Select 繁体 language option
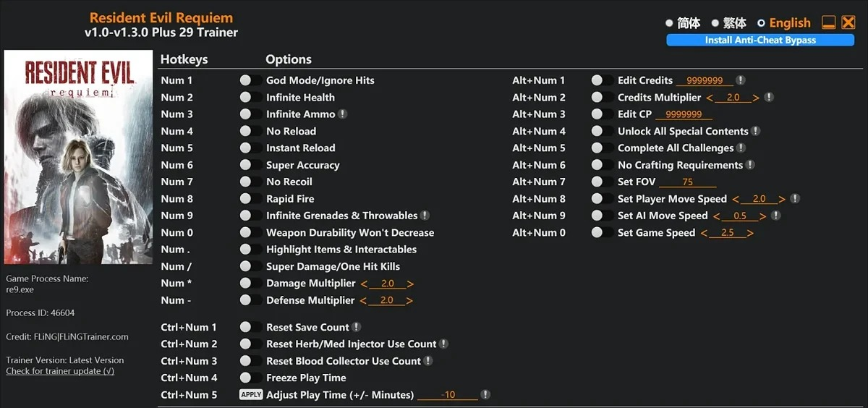The height and width of the screenshot is (408, 868). coord(730,23)
